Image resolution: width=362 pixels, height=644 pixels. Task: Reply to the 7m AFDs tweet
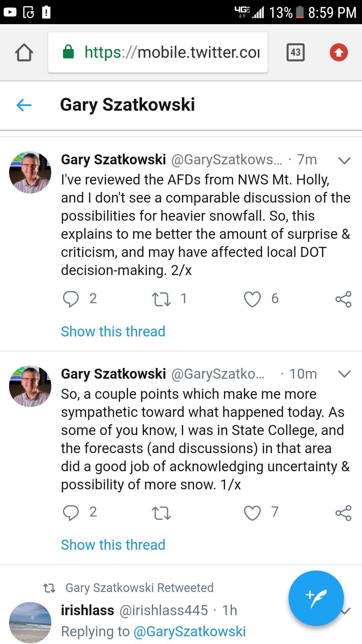coord(71,299)
